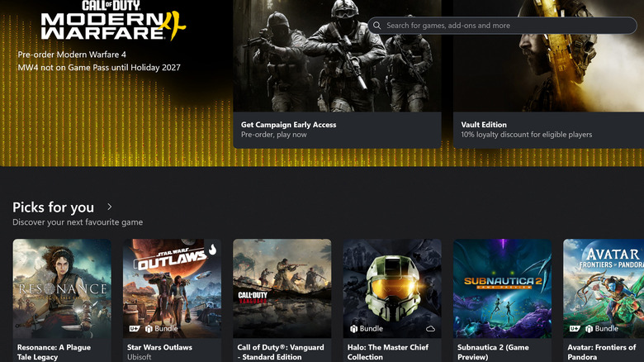Click Bundle badge on Avatar card
The height and width of the screenshot is (362, 644).
[x=602, y=329]
